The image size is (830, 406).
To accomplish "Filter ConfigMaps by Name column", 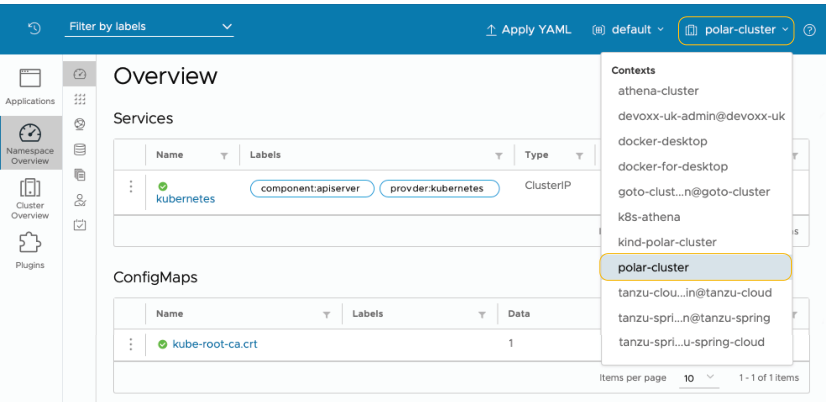I will pos(327,314).
